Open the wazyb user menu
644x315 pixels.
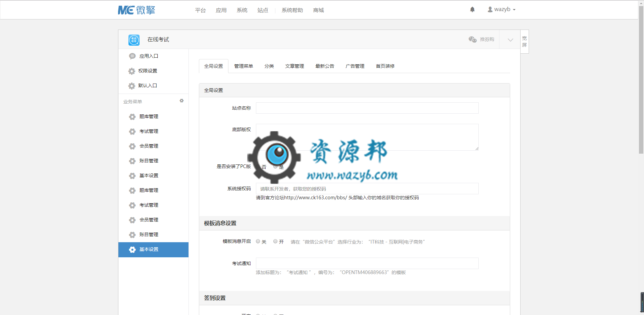point(501,9)
